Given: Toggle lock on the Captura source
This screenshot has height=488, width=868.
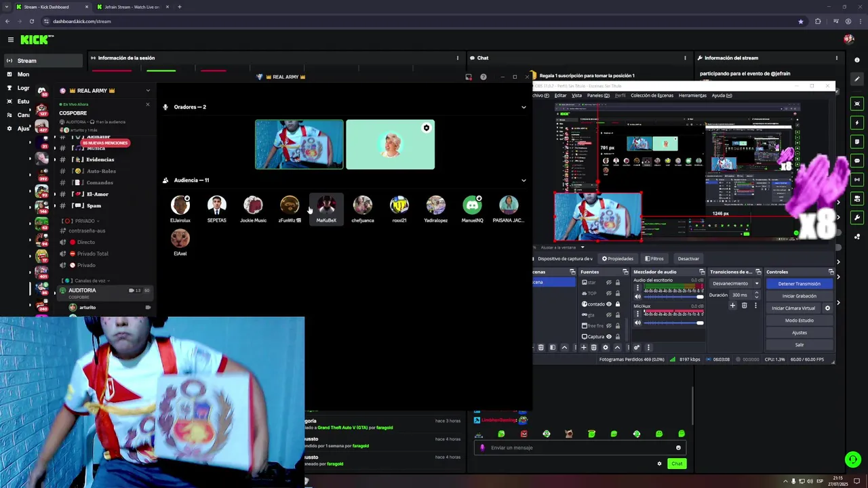Looking at the screenshot, I should point(617,336).
